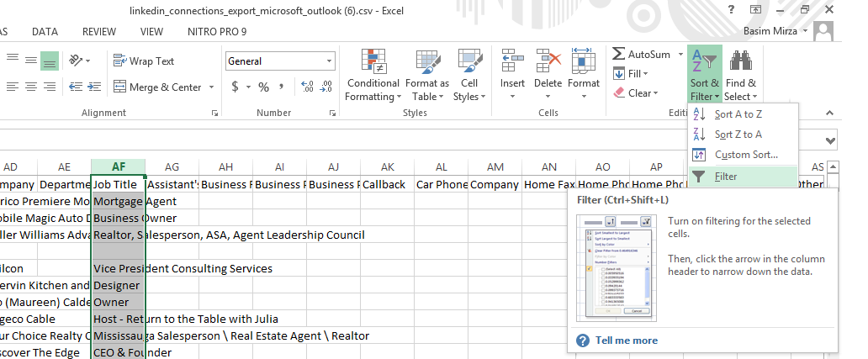868x359 pixels.
Task: Select column AK header
Action: (x=388, y=167)
